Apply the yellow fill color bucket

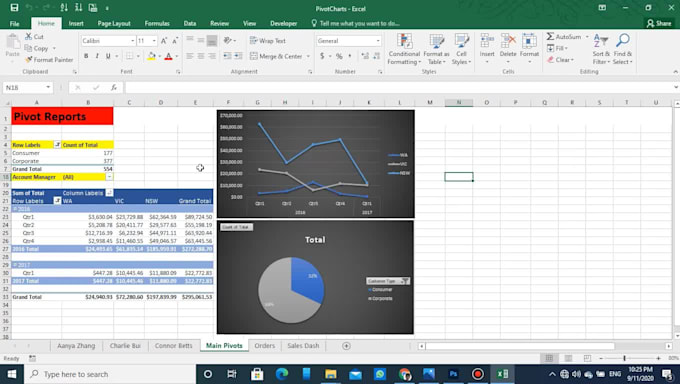151,56
